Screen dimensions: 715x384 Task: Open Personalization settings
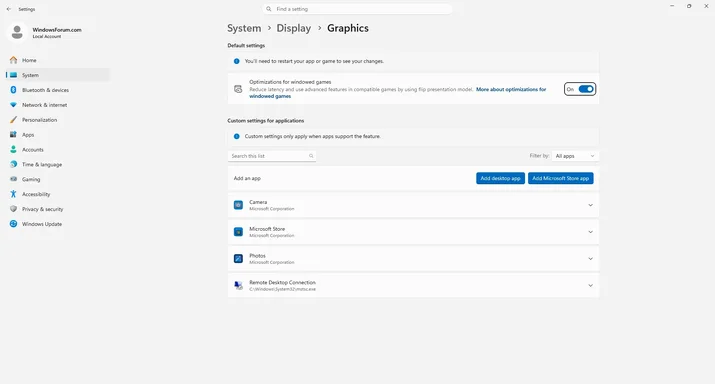tap(58, 120)
